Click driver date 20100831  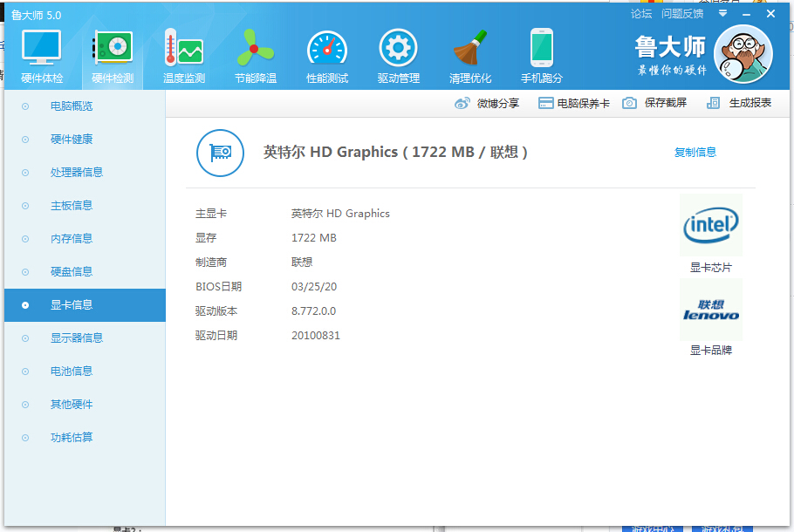tap(316, 336)
